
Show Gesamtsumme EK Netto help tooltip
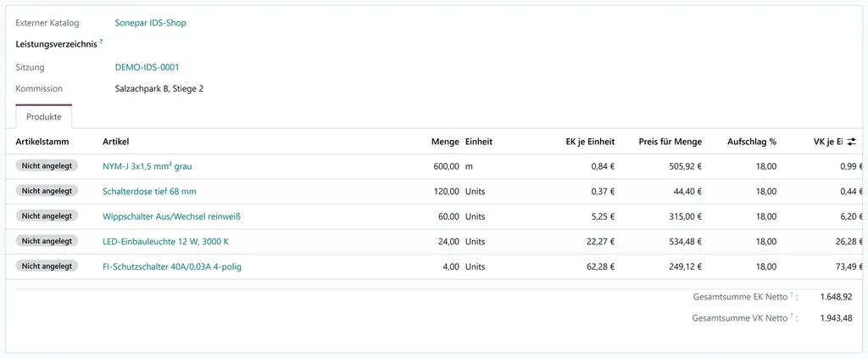click(x=792, y=295)
